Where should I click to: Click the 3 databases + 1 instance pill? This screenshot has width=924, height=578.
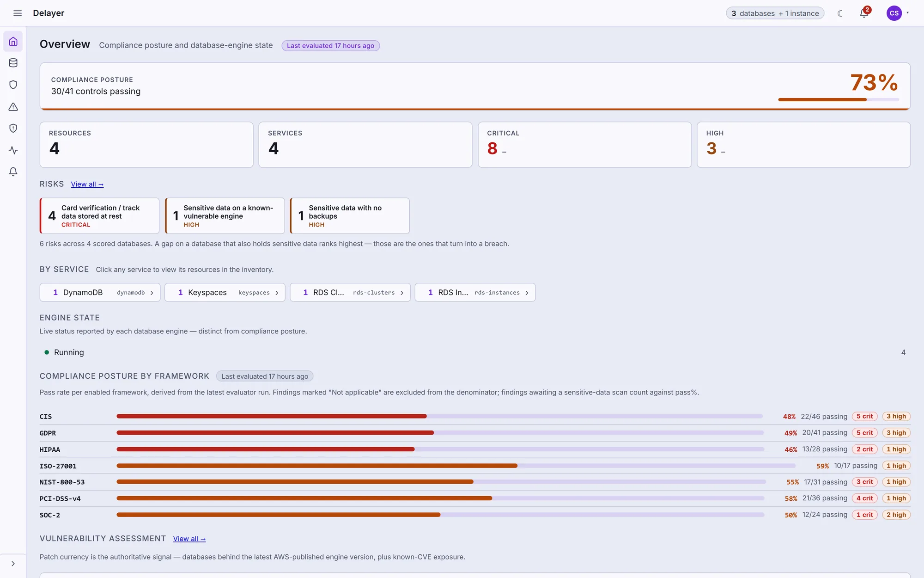[x=775, y=13]
